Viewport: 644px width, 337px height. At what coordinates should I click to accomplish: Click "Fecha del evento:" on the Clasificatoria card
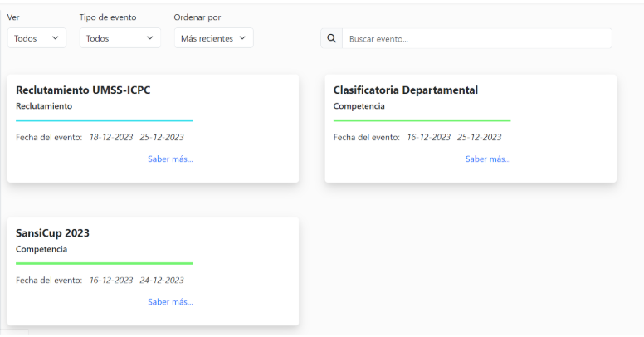pos(366,138)
